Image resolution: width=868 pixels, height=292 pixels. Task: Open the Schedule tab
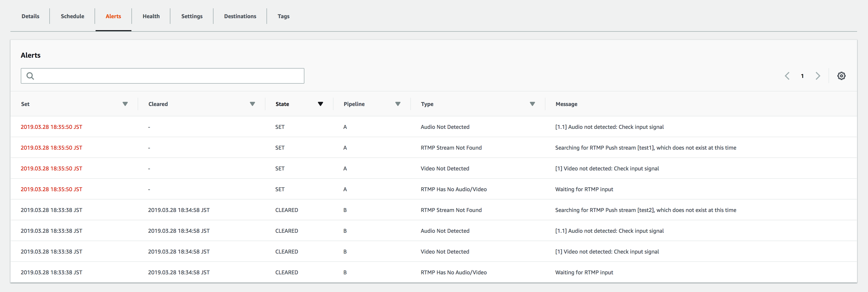72,16
